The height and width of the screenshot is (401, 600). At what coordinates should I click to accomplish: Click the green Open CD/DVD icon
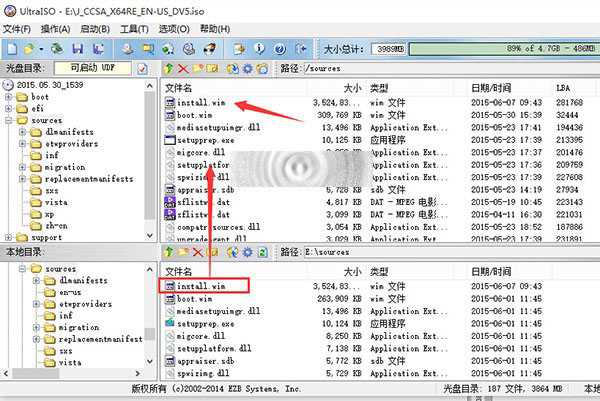[x=57, y=49]
